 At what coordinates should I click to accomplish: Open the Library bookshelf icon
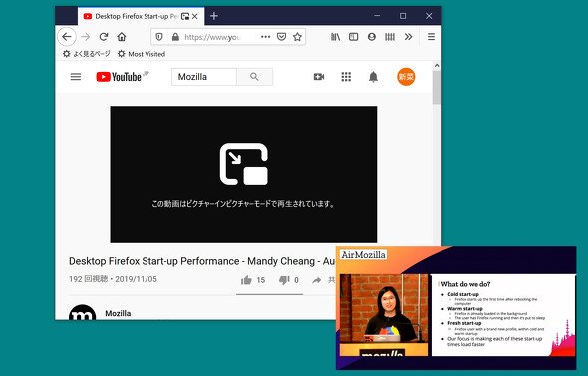point(335,37)
